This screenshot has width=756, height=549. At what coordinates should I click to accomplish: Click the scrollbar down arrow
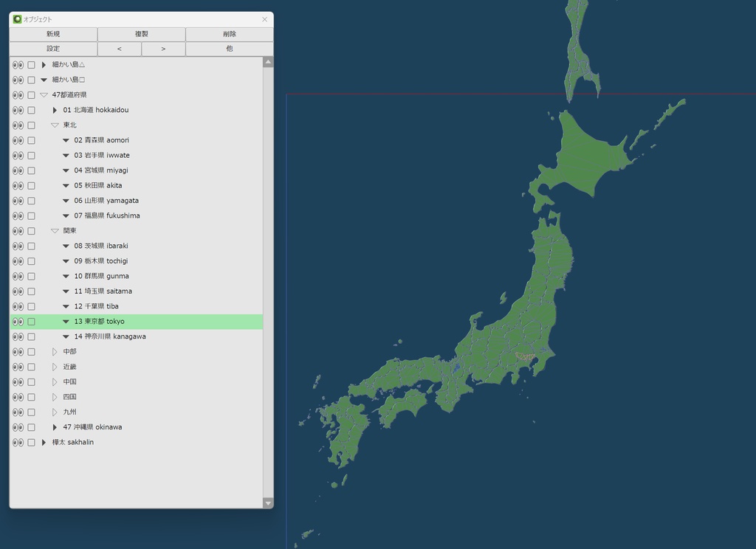click(267, 503)
